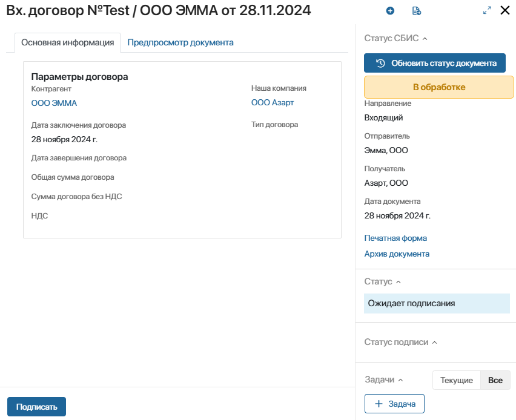This screenshot has width=516, height=420.
Task: Open the Печатная форма link
Action: click(x=395, y=238)
